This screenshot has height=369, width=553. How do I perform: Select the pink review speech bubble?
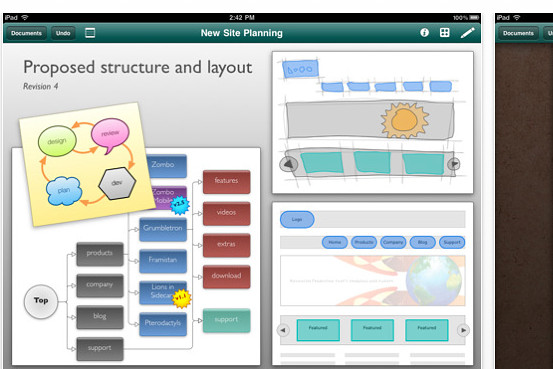(110, 135)
